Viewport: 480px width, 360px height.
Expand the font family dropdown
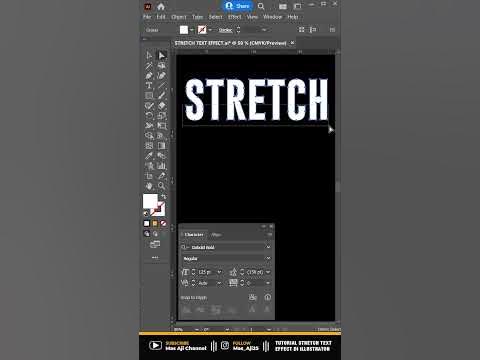[x=268, y=247]
